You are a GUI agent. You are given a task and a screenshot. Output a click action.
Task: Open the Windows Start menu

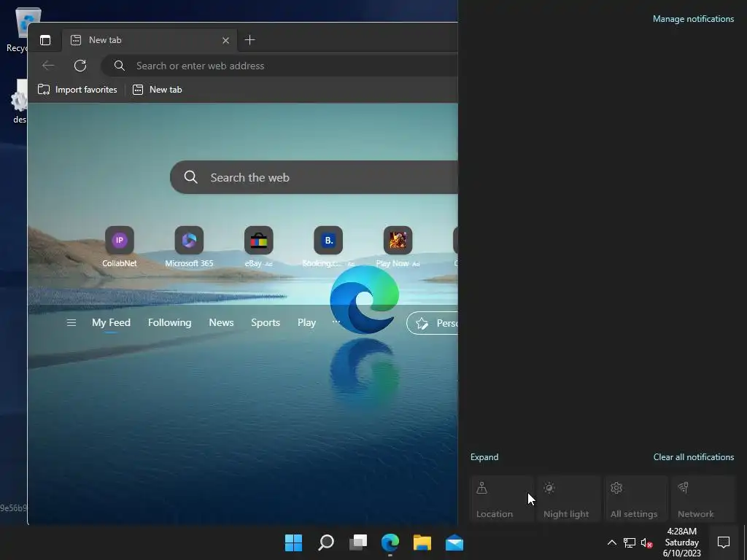[293, 542]
